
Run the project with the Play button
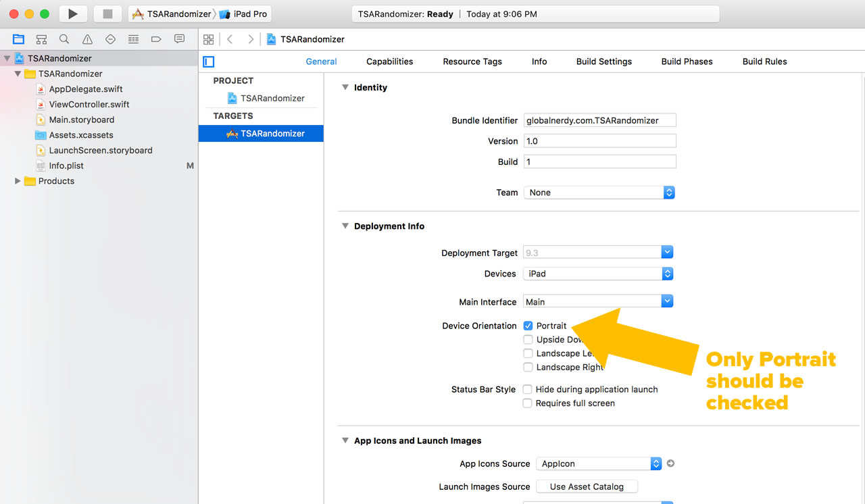(73, 14)
